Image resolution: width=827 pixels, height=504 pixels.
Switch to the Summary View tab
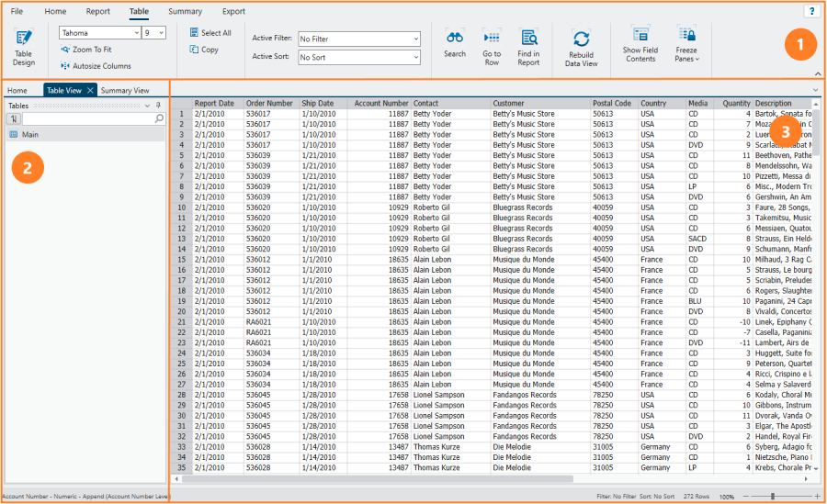[125, 91]
